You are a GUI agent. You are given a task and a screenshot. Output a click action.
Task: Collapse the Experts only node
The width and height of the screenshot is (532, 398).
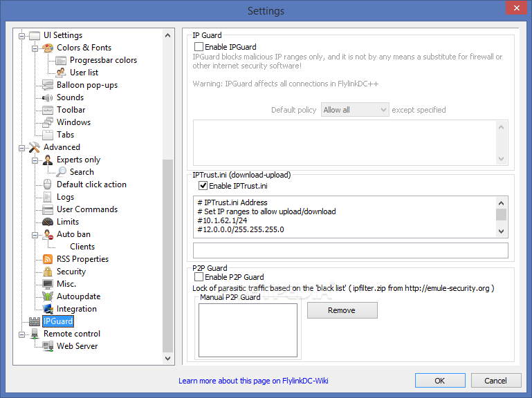[35, 161]
